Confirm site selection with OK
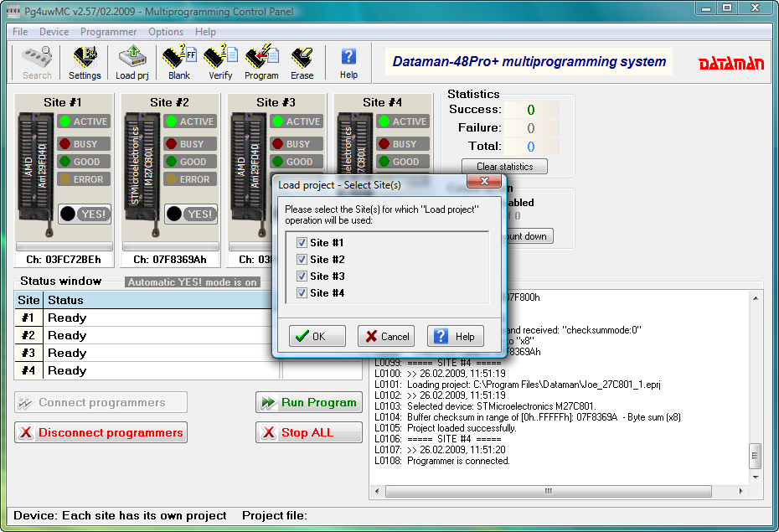Screen dimensions: 779x532 (317, 335)
